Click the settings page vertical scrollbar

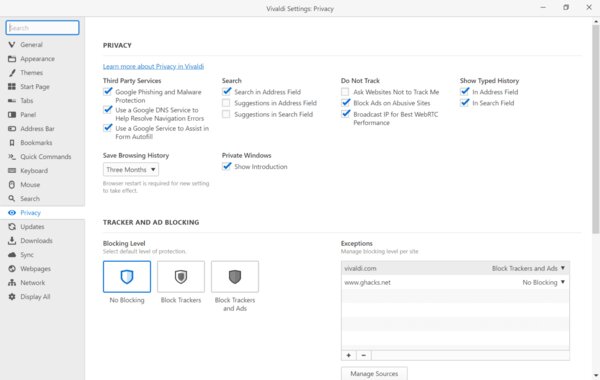point(596,128)
